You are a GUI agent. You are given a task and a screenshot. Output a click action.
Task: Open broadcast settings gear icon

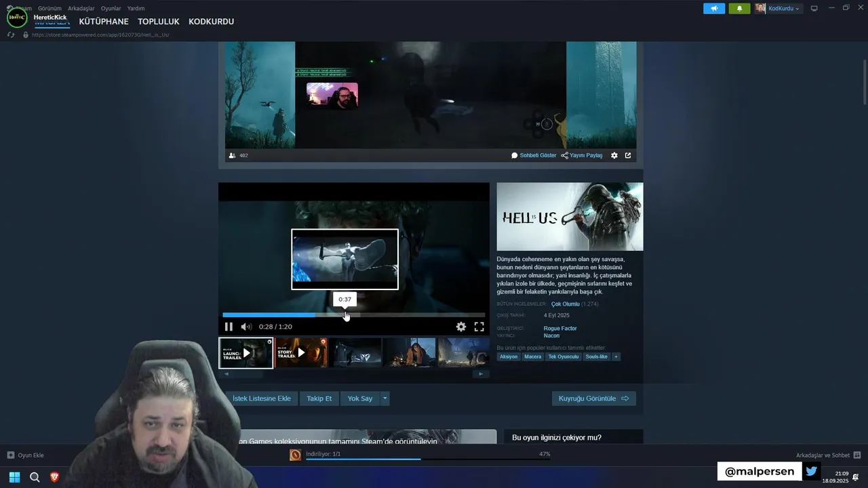[614, 155]
